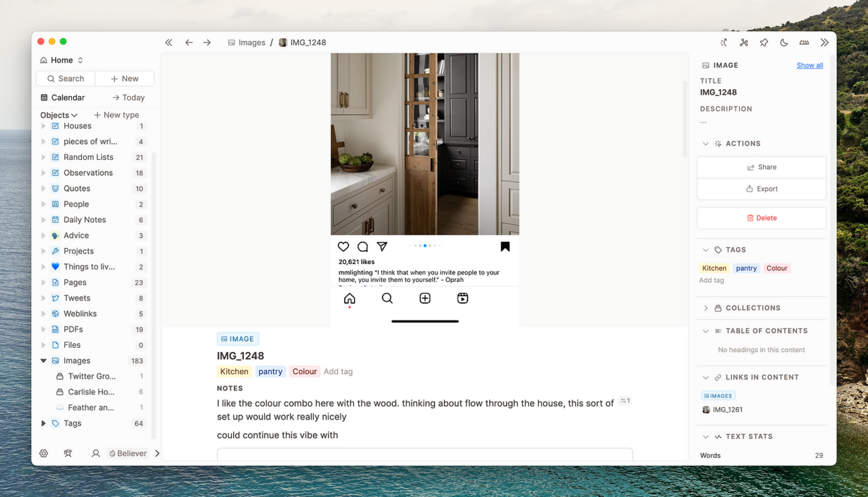Screen dimensions: 868x497
Task: Click the IMAGE type chip above title
Action: (x=238, y=339)
